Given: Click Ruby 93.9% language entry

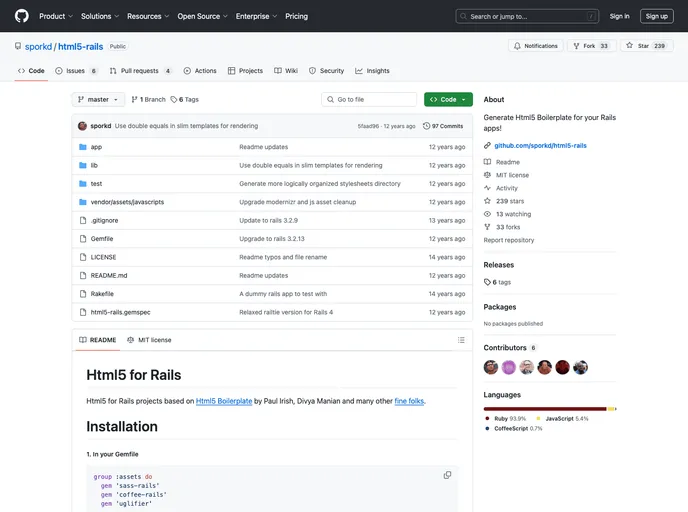Looking at the screenshot, I should tap(505, 419).
